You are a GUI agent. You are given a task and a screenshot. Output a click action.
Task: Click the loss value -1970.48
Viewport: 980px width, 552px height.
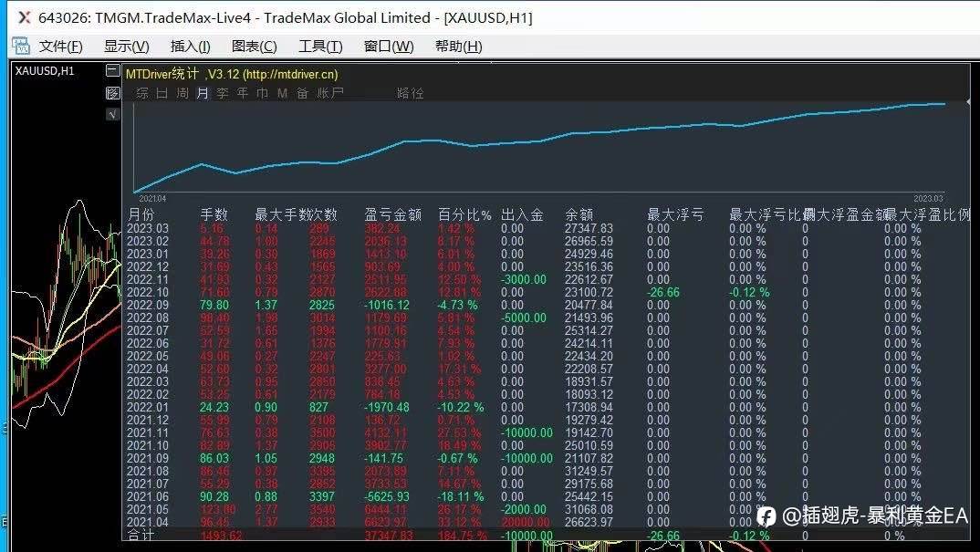[x=388, y=407]
